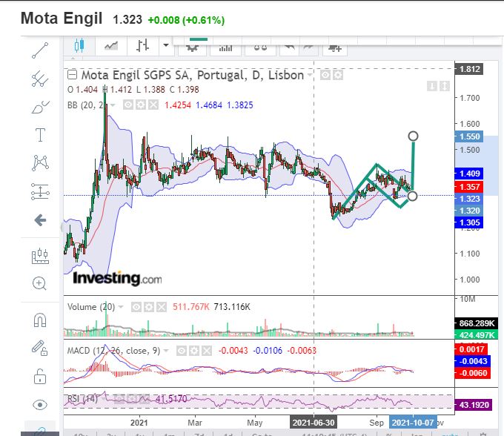
Task: Click the 1.812 price axis label
Action: [x=469, y=69]
